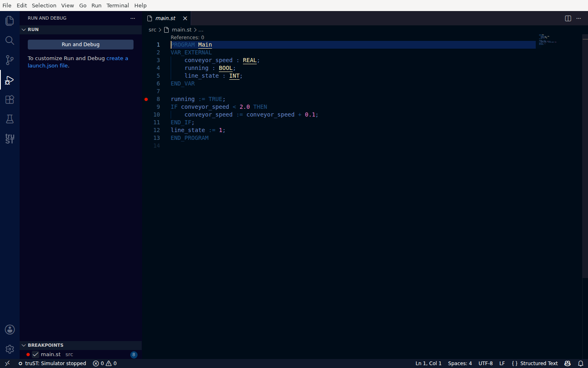Click END_PROGRAM on line 13
Viewport: 588px width, 368px height.
(189, 138)
